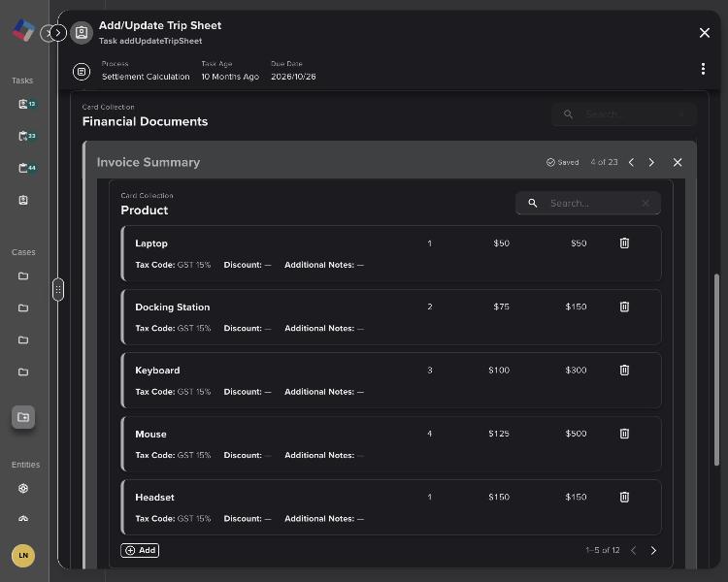Click the '10 Months Ago' task age
Viewport: 728px width, 582px height.
point(230,77)
